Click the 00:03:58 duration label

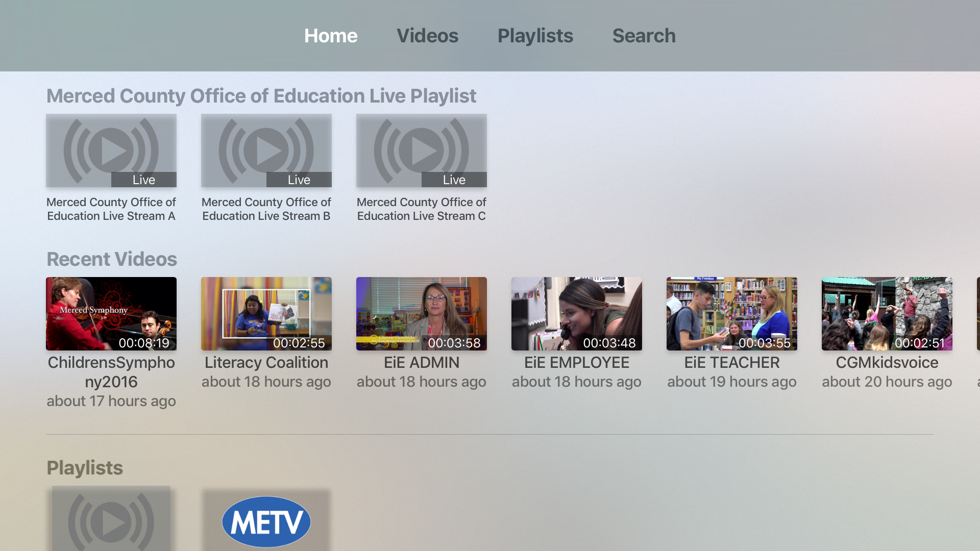(x=454, y=343)
